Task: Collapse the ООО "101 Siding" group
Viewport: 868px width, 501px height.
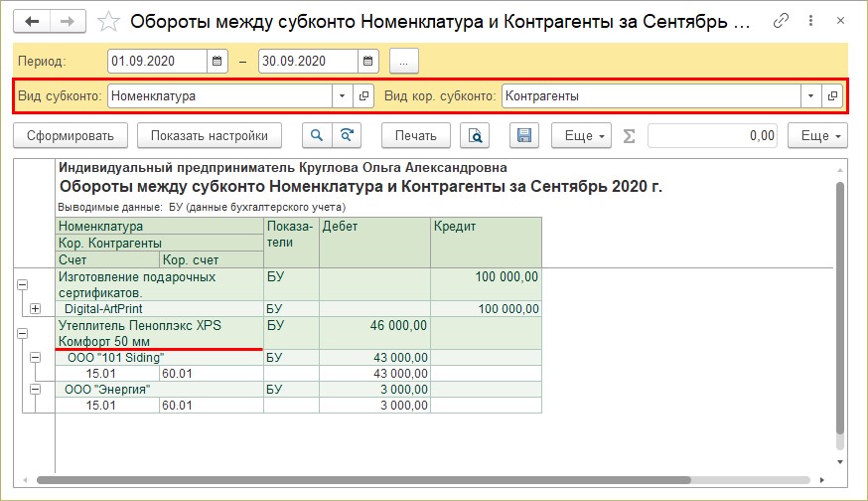Action: click(36, 357)
